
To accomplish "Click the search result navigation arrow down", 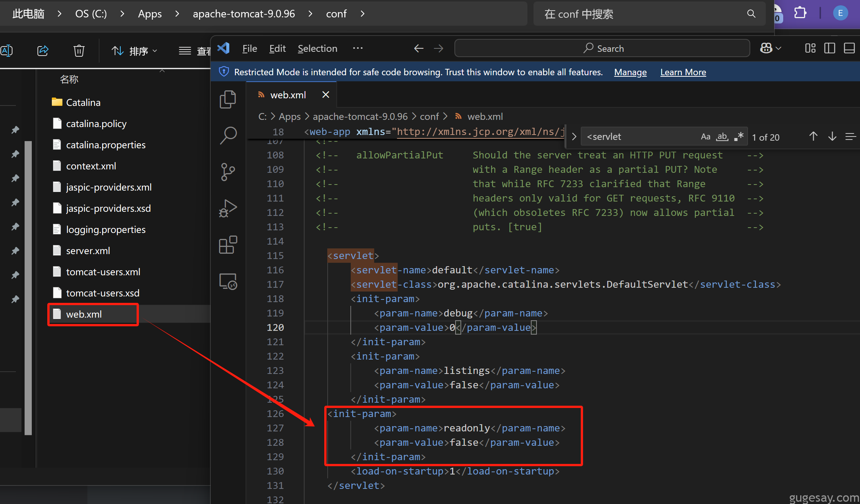I will (x=832, y=137).
